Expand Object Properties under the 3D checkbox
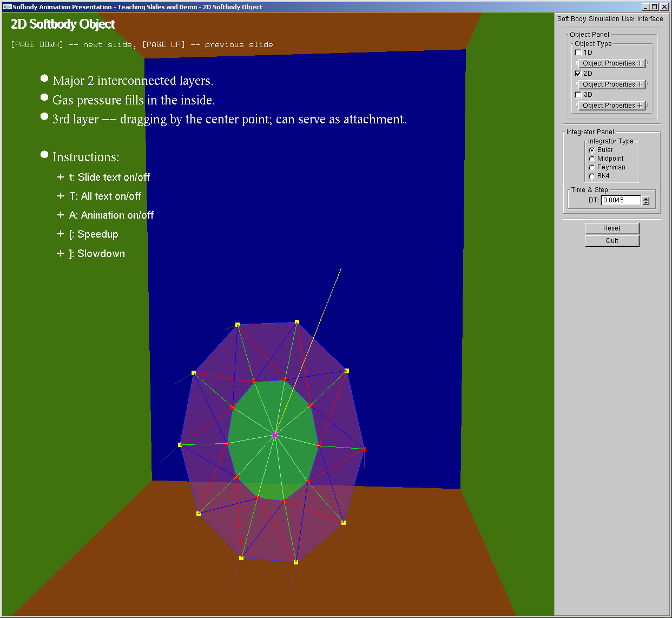The height and width of the screenshot is (618, 672). 611,106
